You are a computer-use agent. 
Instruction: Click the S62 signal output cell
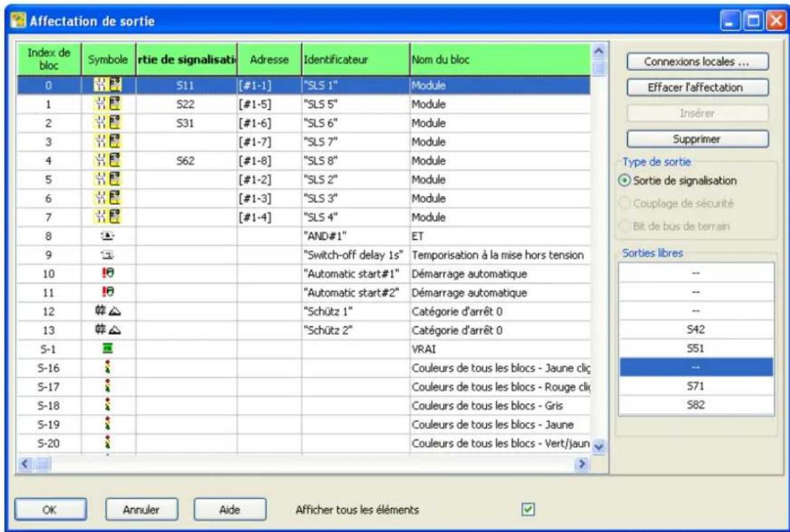click(x=186, y=161)
